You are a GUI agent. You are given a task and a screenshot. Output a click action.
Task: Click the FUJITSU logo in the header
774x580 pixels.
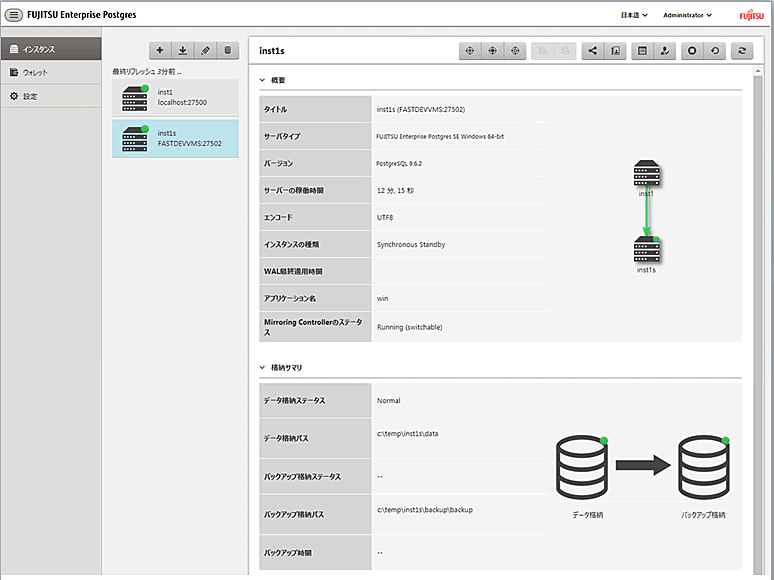[x=751, y=15]
